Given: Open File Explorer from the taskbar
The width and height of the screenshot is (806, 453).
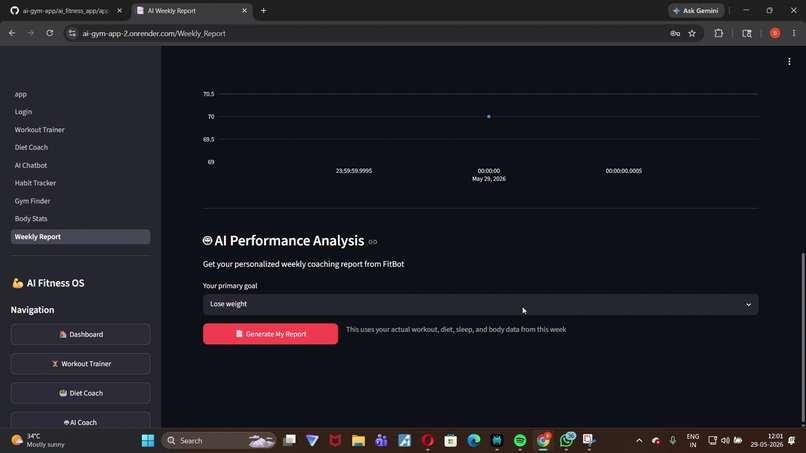Looking at the screenshot, I should [358, 441].
